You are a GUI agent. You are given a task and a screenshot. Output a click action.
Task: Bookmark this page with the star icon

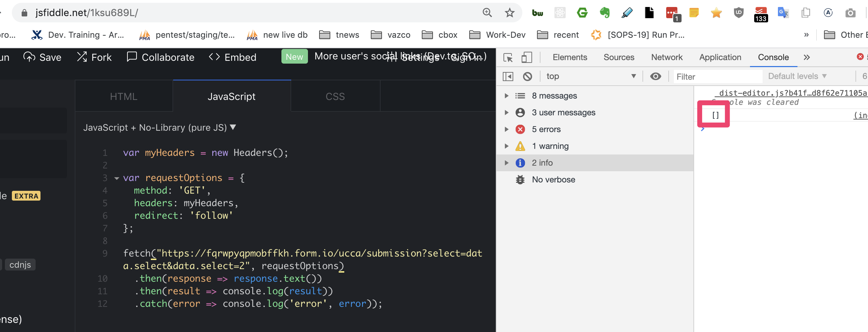[x=509, y=13]
